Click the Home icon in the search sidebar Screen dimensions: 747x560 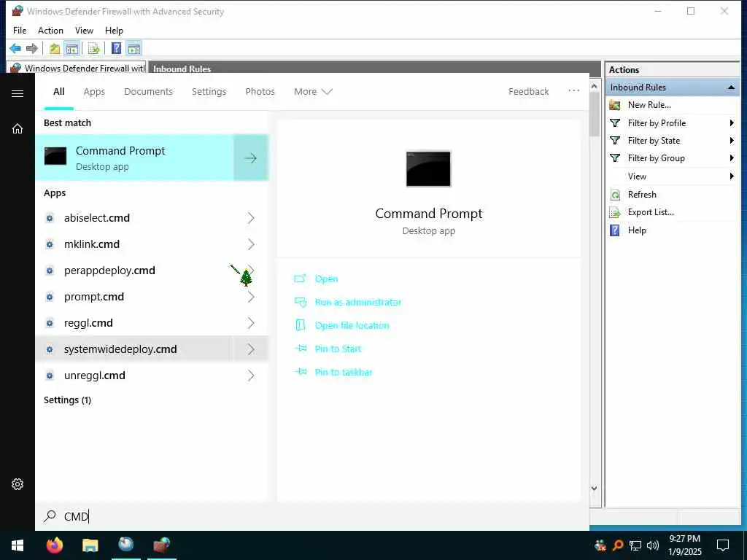click(x=18, y=128)
